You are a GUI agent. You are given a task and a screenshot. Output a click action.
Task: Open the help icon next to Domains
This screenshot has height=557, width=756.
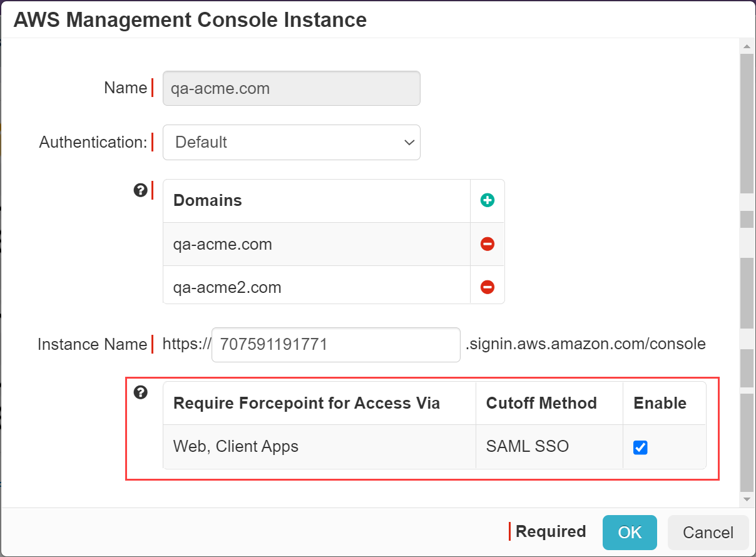141,190
